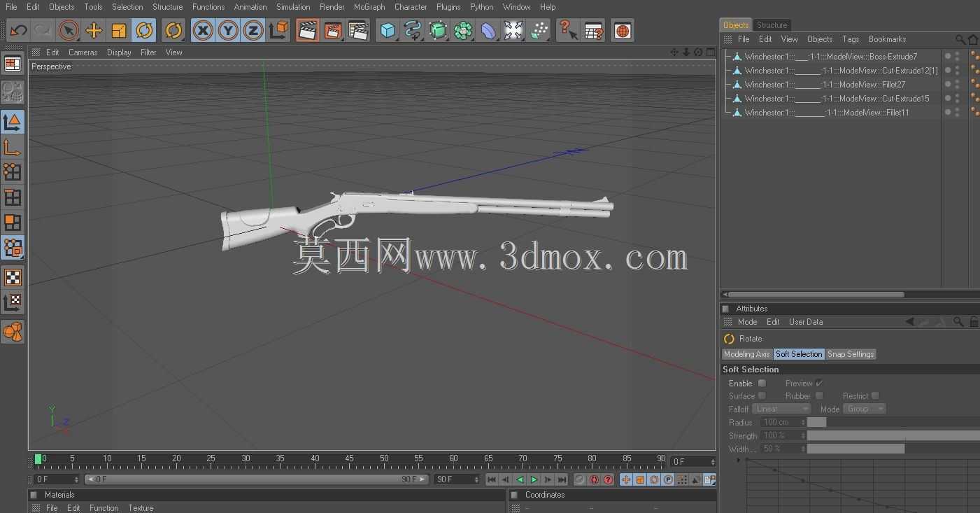This screenshot has width=980, height=513.
Task: Open the Falloff Linear dropdown
Action: (781, 409)
